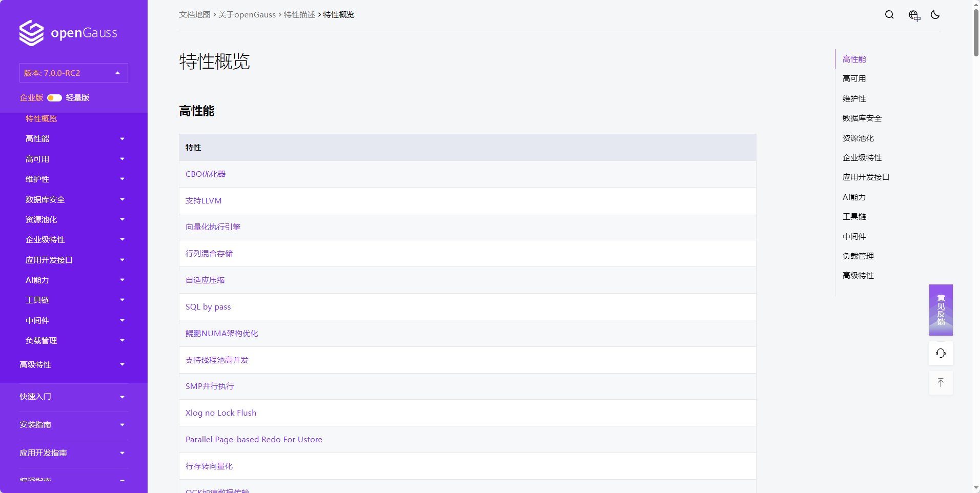Viewport: 980px width, 493px height.
Task: Expand 企业级特性 arrow in sidebar
Action: tap(122, 239)
